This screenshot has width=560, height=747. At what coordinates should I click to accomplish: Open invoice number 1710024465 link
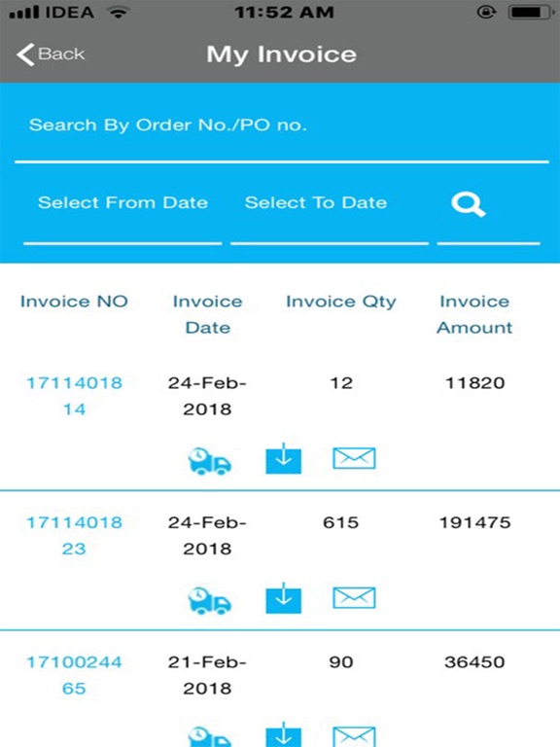pos(74,675)
